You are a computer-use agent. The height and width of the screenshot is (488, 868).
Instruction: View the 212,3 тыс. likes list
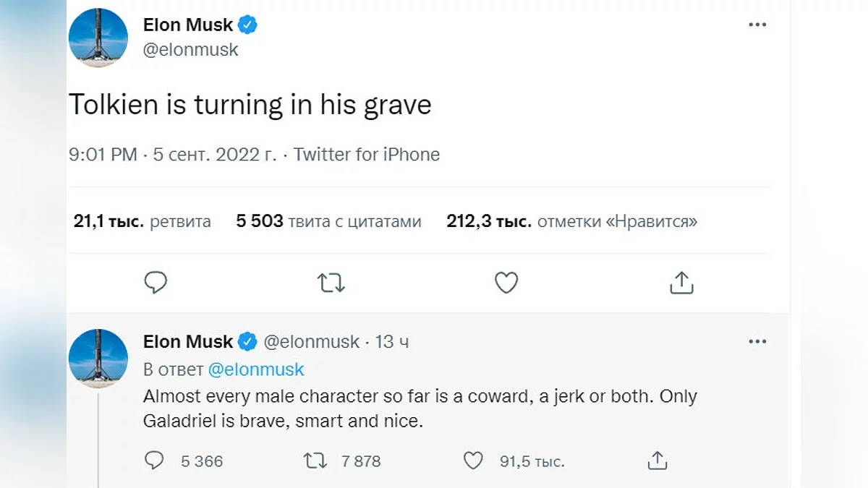(x=571, y=221)
